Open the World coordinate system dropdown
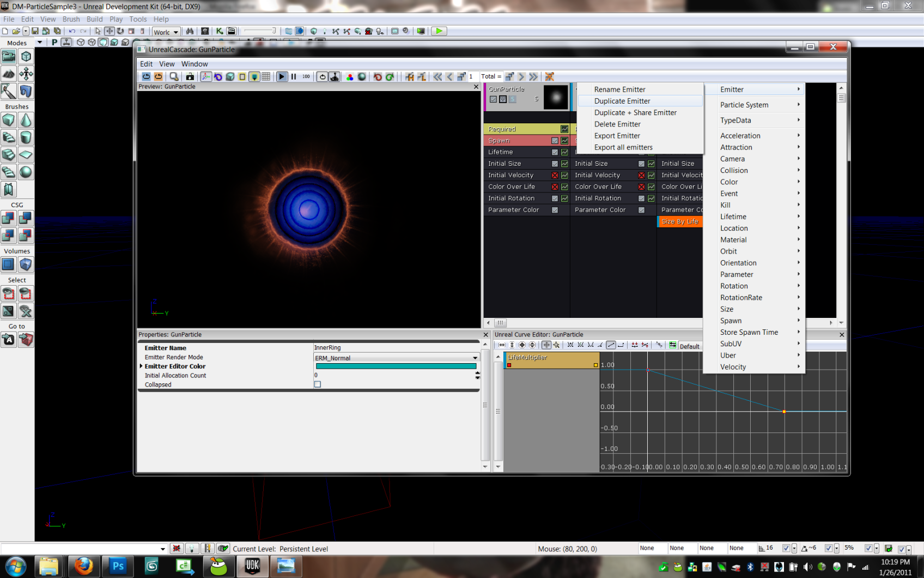This screenshot has width=924, height=578. [x=166, y=32]
